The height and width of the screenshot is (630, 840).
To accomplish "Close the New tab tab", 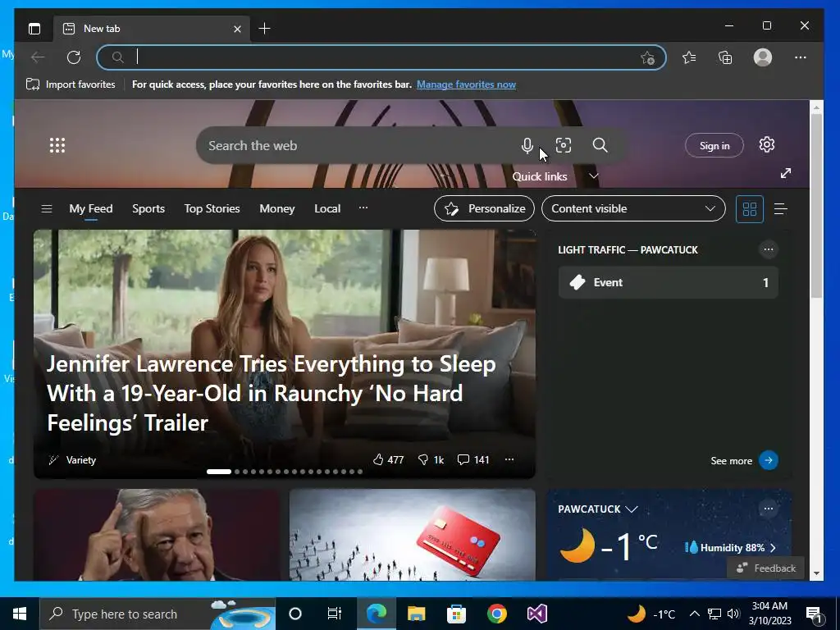I will (237, 29).
